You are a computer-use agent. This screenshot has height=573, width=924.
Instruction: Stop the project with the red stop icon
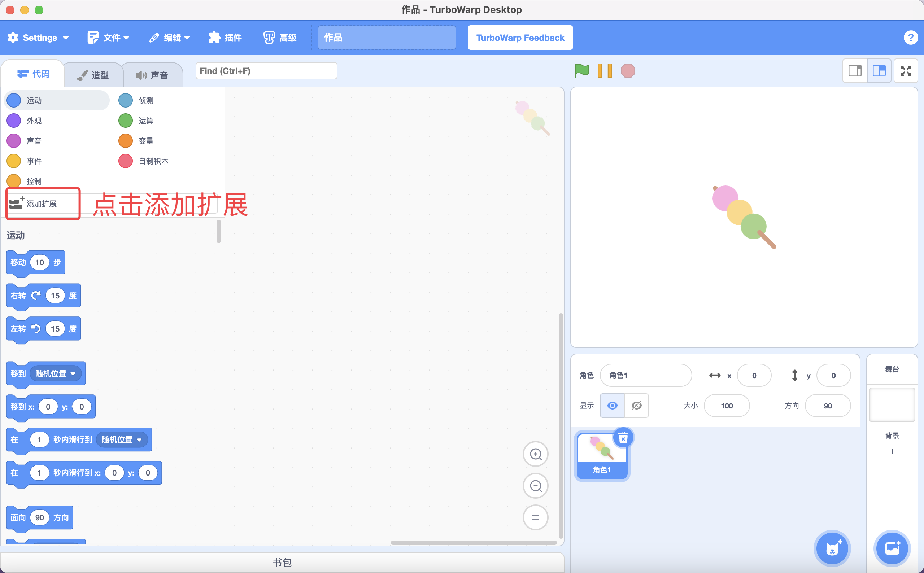(x=628, y=70)
